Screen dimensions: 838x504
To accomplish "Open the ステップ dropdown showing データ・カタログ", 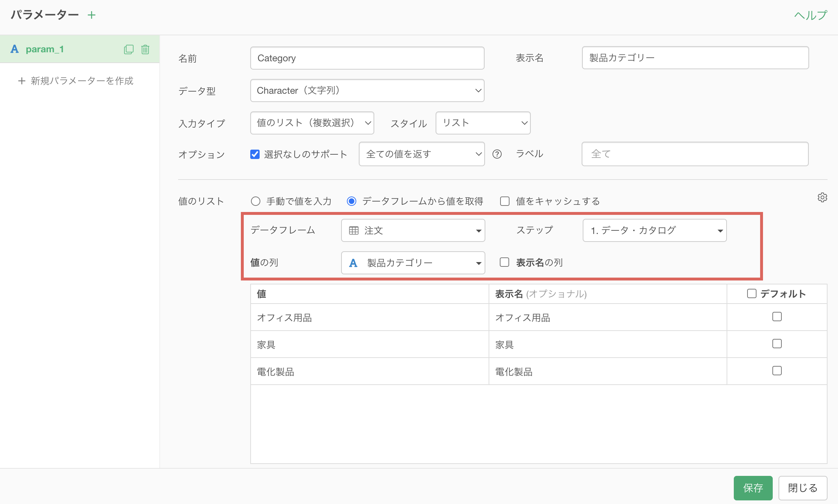I will click(654, 230).
